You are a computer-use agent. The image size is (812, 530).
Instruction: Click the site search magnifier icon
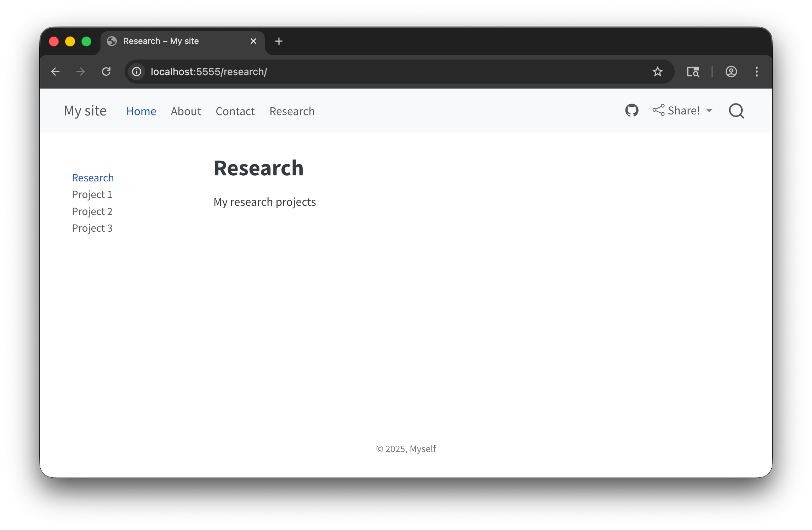click(x=736, y=111)
